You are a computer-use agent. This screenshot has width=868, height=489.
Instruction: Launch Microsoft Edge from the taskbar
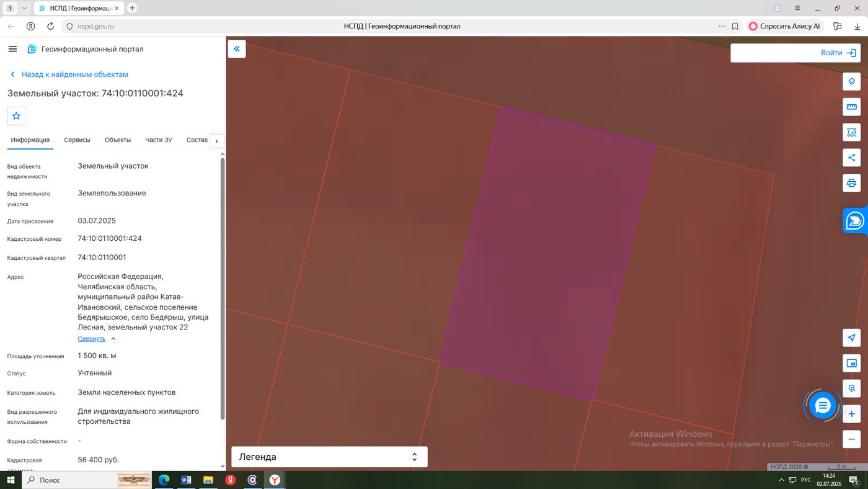[x=164, y=480]
